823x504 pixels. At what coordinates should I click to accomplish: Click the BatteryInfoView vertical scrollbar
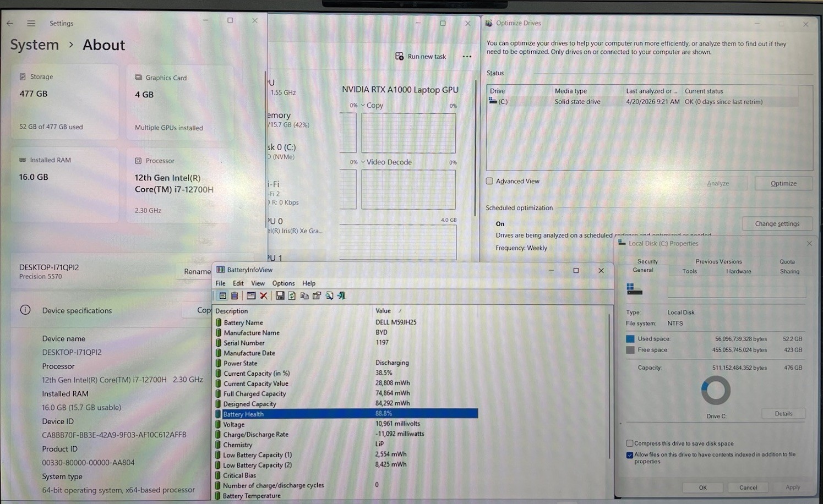click(609, 385)
